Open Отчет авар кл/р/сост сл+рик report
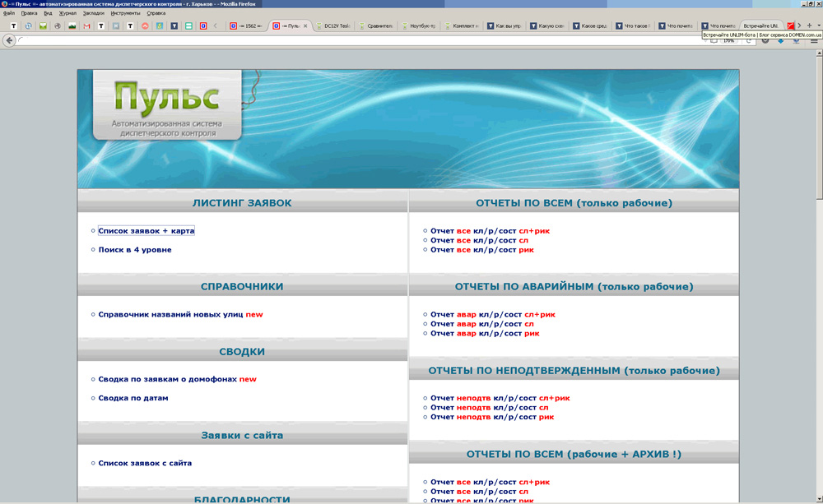 pyautogui.click(x=492, y=314)
